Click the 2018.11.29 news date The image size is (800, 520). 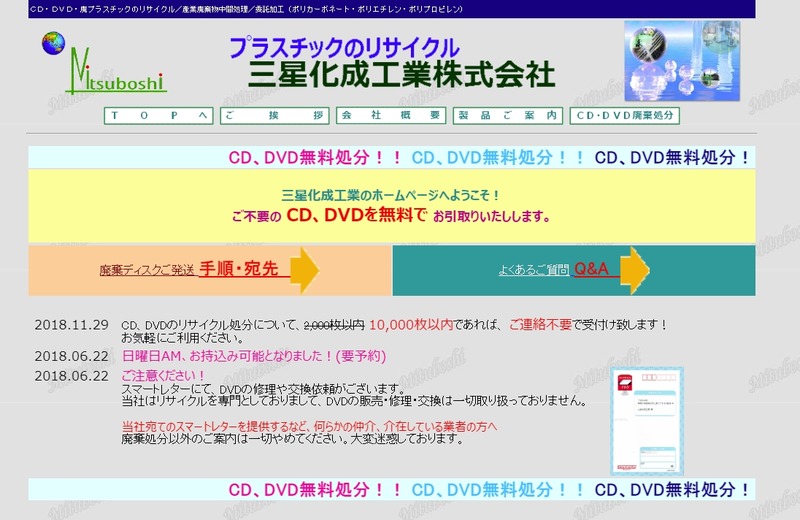71,325
